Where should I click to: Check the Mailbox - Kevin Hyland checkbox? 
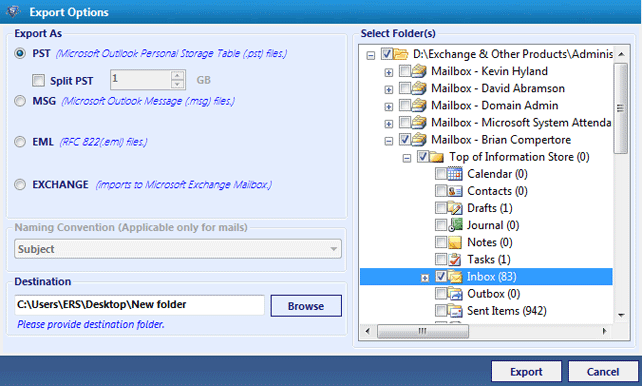click(x=405, y=71)
